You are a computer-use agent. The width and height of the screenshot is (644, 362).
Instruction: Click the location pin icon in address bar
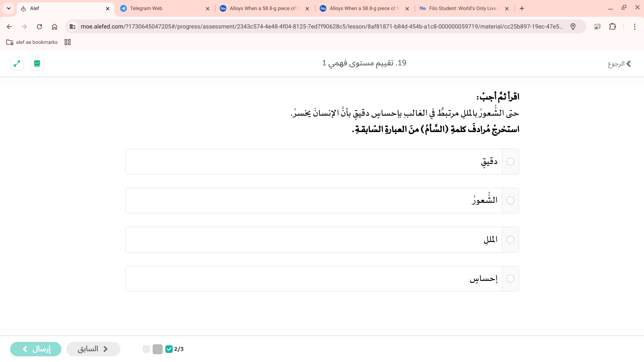(x=573, y=26)
